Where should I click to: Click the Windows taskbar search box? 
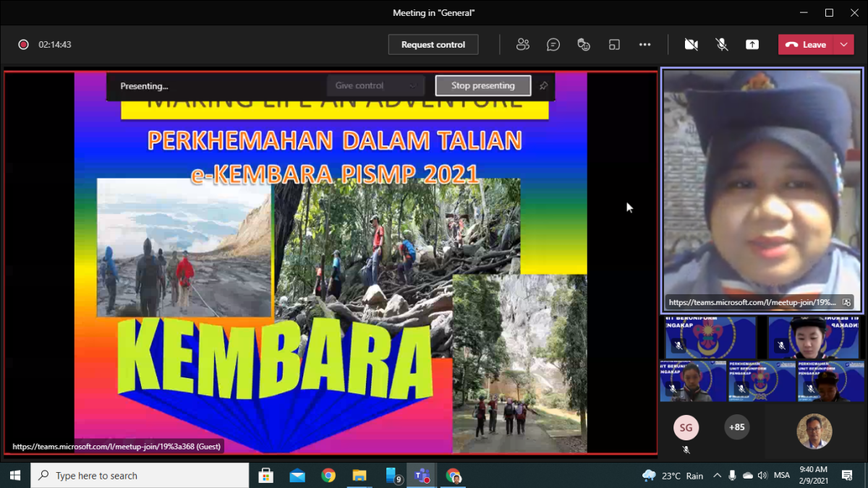pyautogui.click(x=141, y=476)
